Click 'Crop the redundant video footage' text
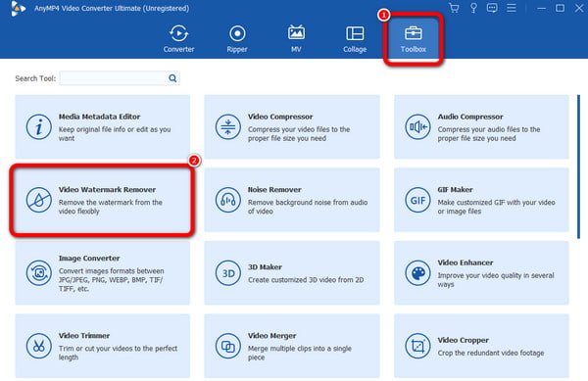The height and width of the screenshot is (381, 588). tap(491, 353)
